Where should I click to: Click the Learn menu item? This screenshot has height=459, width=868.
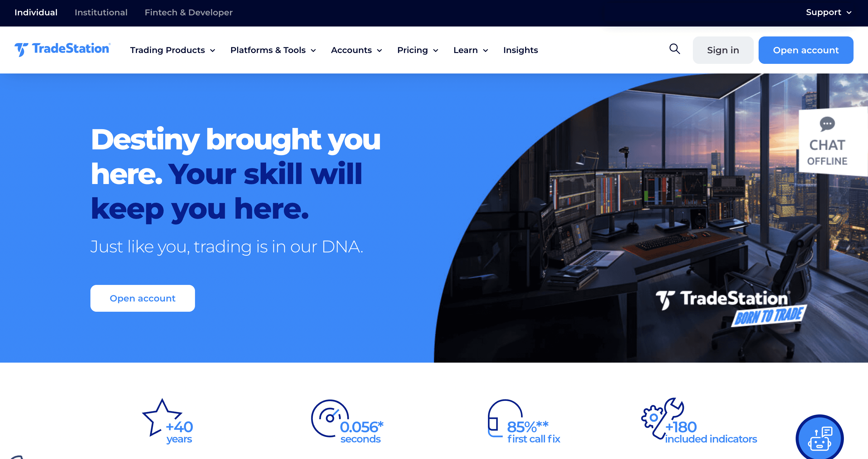pos(470,50)
